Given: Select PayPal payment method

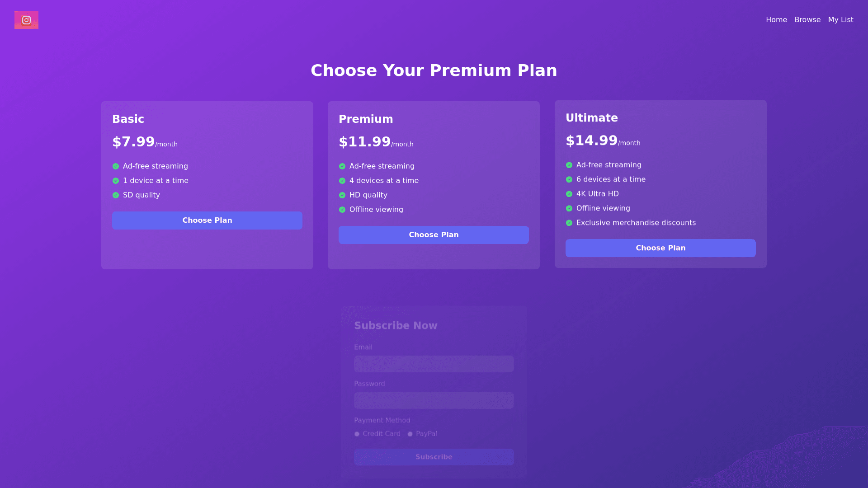Looking at the screenshot, I should (x=410, y=434).
